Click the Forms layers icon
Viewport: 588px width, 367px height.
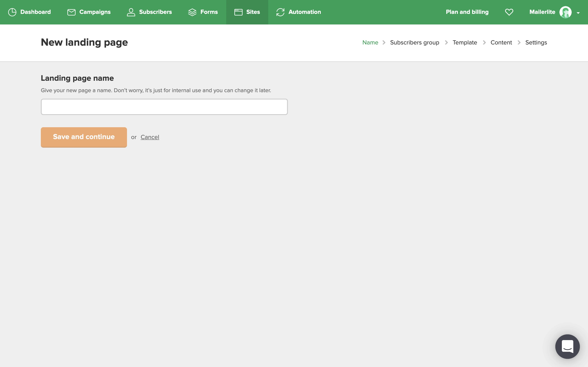pos(192,12)
